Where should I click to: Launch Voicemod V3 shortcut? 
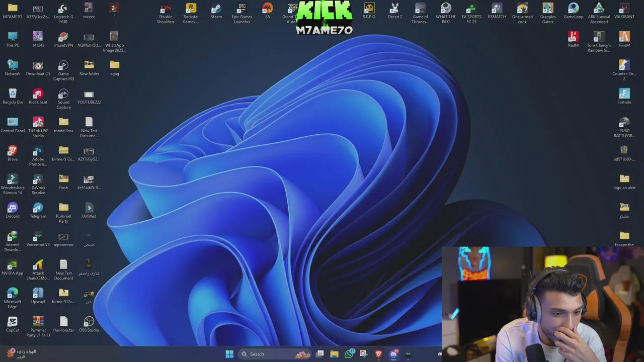click(38, 240)
